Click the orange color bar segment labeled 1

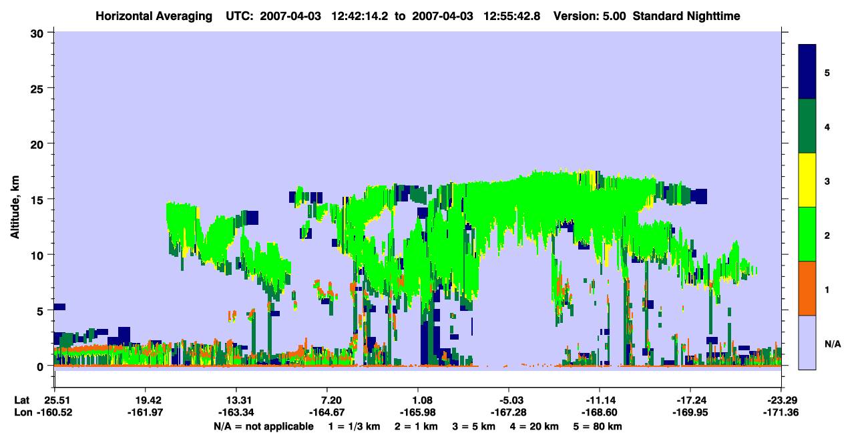point(807,288)
